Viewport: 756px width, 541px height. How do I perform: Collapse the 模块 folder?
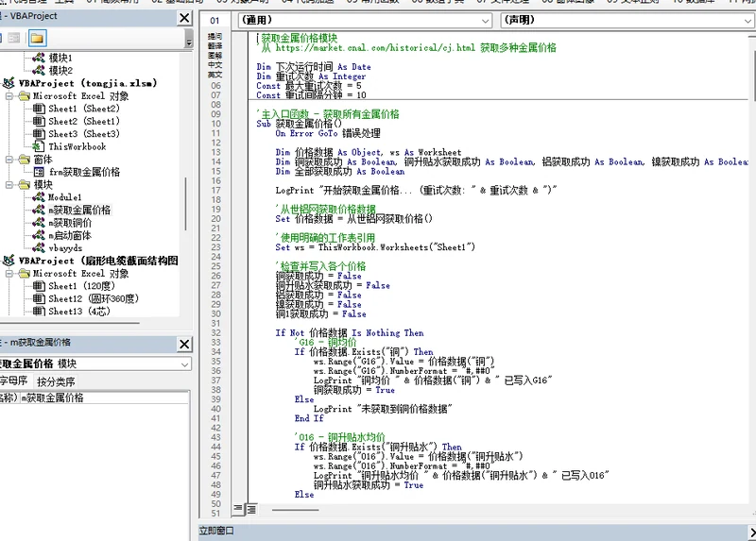pos(9,184)
